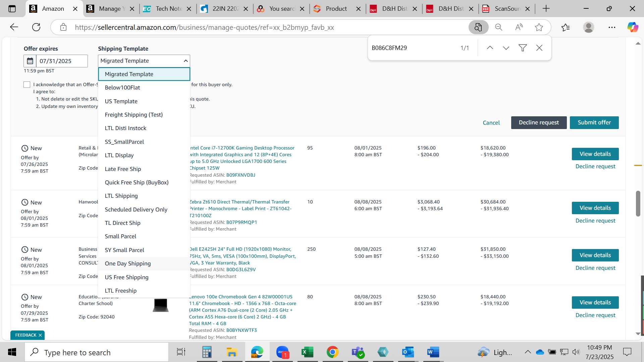Viewport: 644px width, 362px height.
Task: Select One Day Shipping template
Action: [x=144, y=263]
